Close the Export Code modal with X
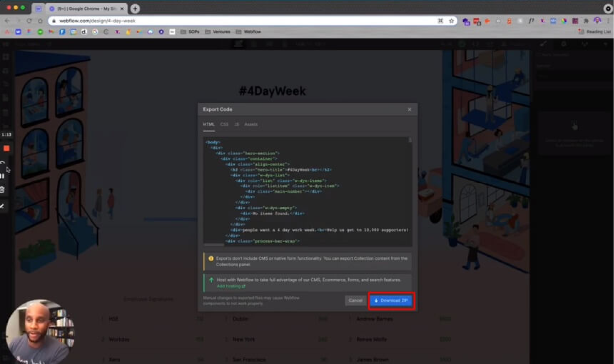This screenshot has width=614, height=364. tap(410, 110)
